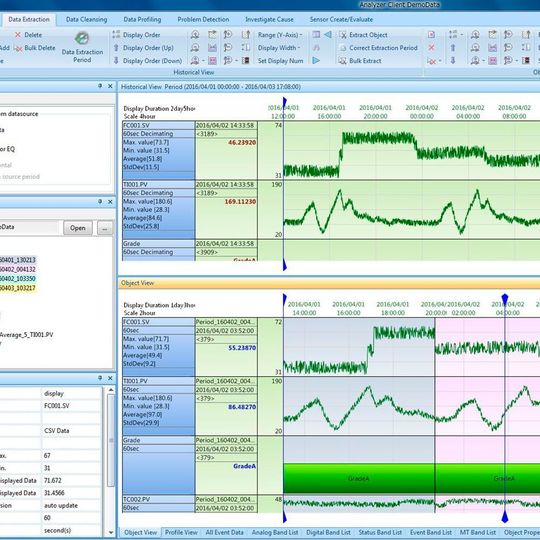
Task: Click the Extract Object icon button
Action: [x=343, y=35]
